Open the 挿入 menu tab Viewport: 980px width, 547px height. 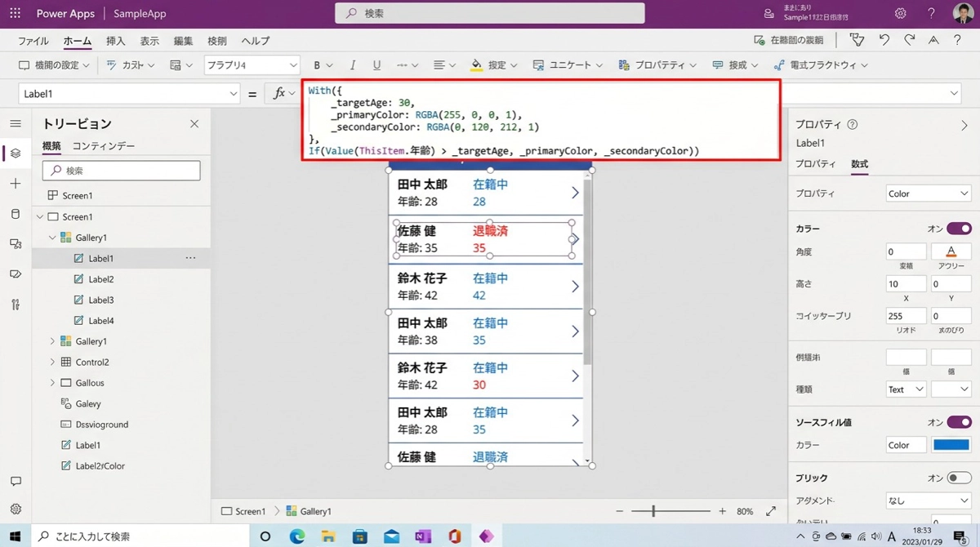(116, 41)
